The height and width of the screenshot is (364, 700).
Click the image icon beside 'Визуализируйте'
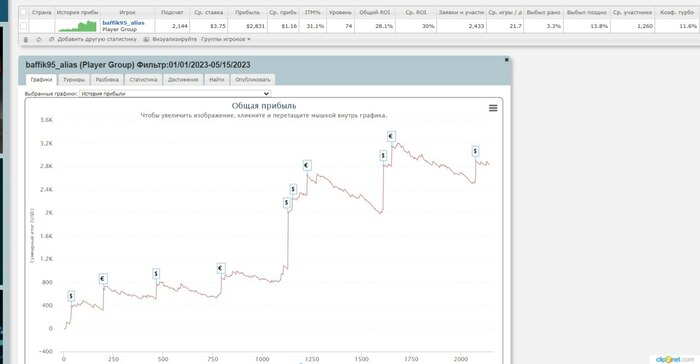146,40
